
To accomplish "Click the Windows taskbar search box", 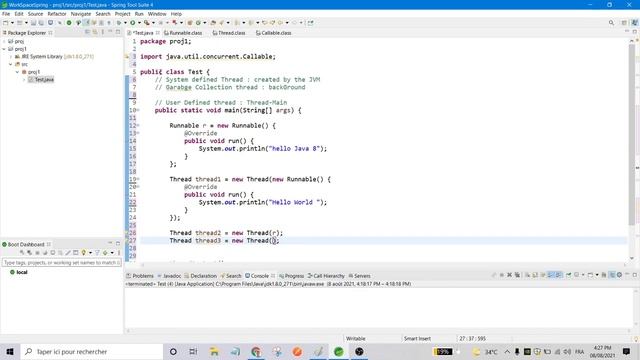I will click(x=91, y=351).
